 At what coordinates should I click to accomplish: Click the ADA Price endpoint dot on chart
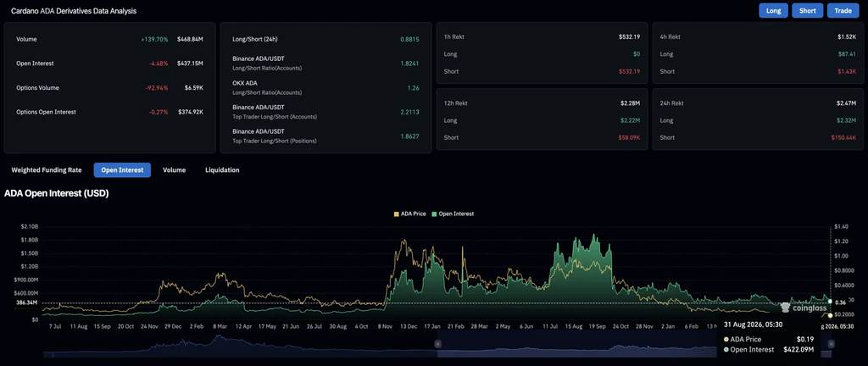click(830, 315)
